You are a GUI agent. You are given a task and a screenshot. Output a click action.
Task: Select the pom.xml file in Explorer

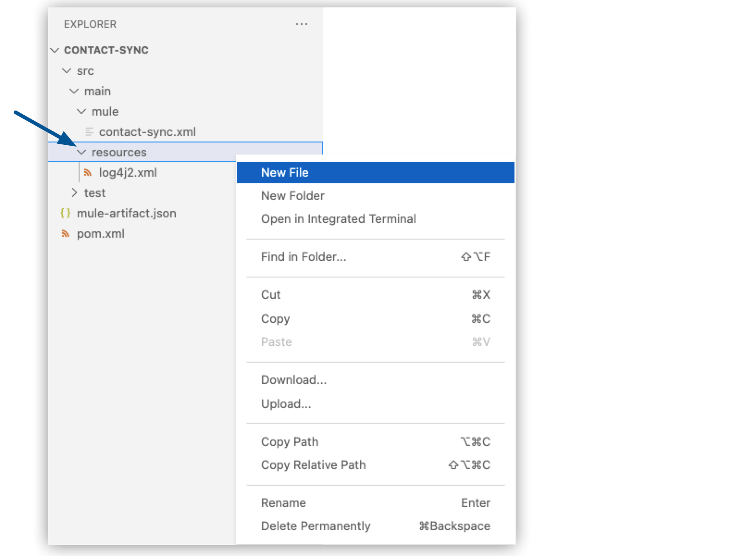pos(100,234)
